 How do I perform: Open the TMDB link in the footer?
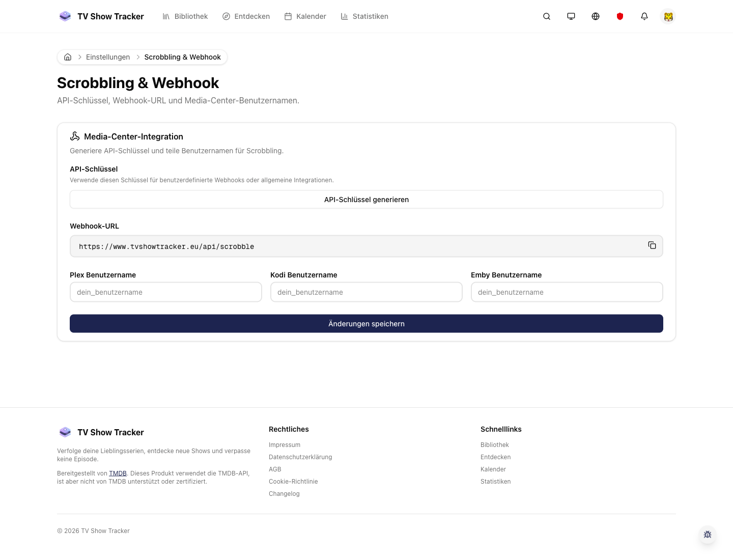tap(118, 473)
